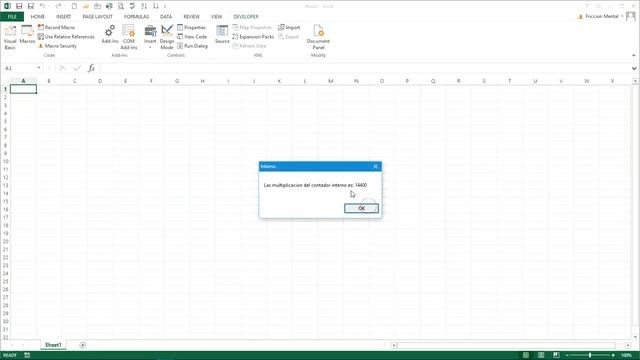Screen dimensions: 640x360
Task: Expand the Insert controls dropdown
Action: 150,37
